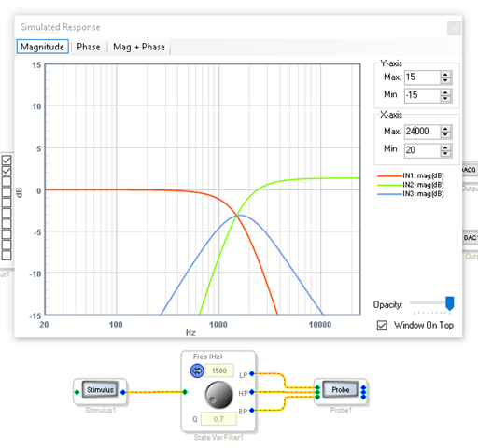
Task: Toggle the Window On Top checkbox
Action: click(x=382, y=326)
